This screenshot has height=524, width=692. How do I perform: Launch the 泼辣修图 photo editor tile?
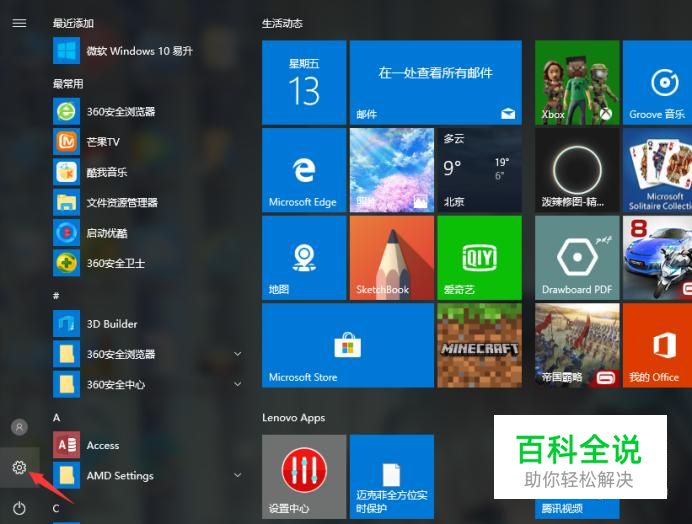point(577,170)
